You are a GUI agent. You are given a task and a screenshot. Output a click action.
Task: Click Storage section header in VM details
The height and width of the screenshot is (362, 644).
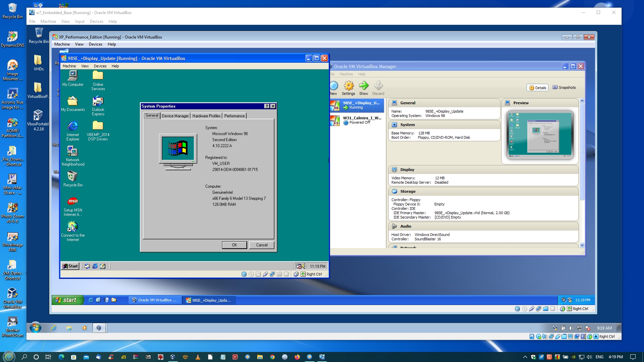(483, 191)
